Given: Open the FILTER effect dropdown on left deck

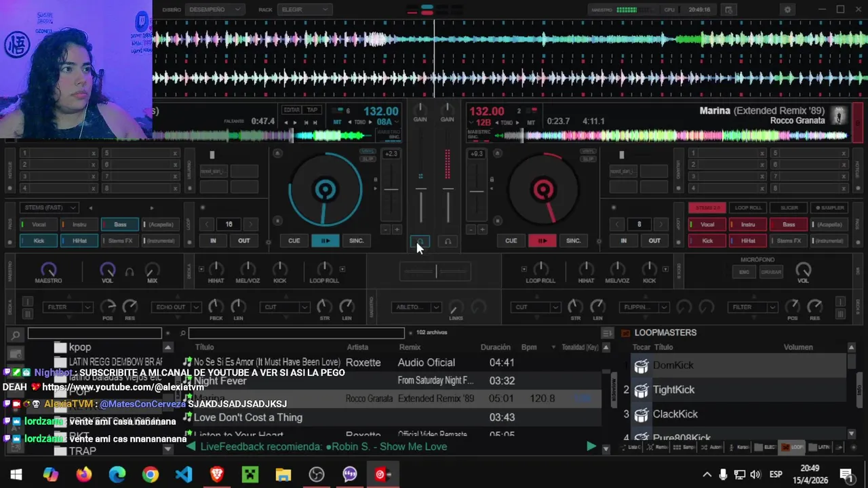Looking at the screenshot, I should coord(68,307).
